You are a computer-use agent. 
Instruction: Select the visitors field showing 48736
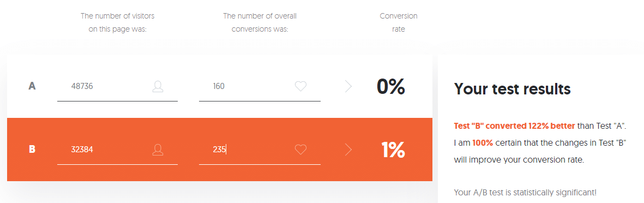[x=117, y=87]
